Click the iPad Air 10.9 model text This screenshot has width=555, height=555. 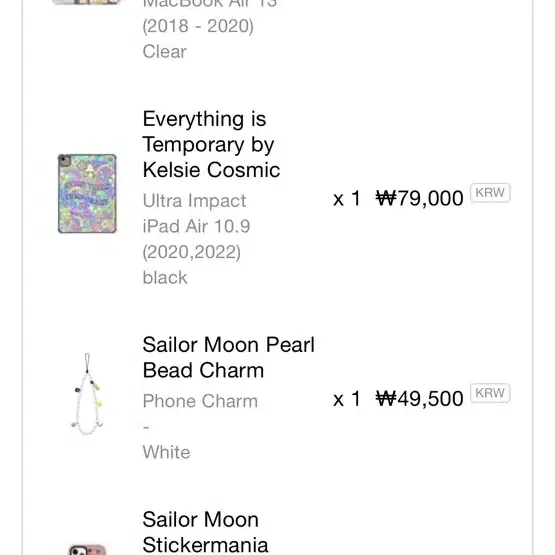coord(196,226)
